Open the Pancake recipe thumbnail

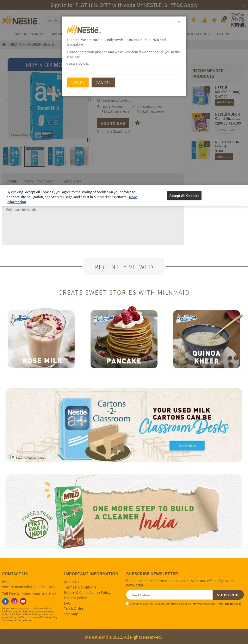coord(124,339)
